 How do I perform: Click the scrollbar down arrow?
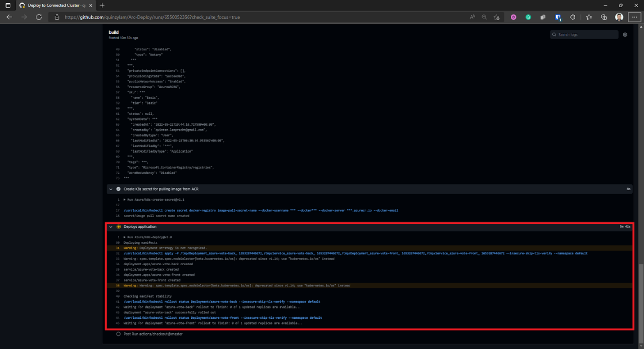[x=641, y=346]
